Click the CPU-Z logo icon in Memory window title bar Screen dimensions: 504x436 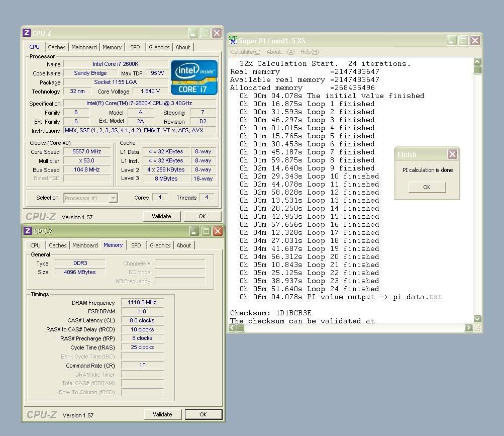click(x=28, y=231)
